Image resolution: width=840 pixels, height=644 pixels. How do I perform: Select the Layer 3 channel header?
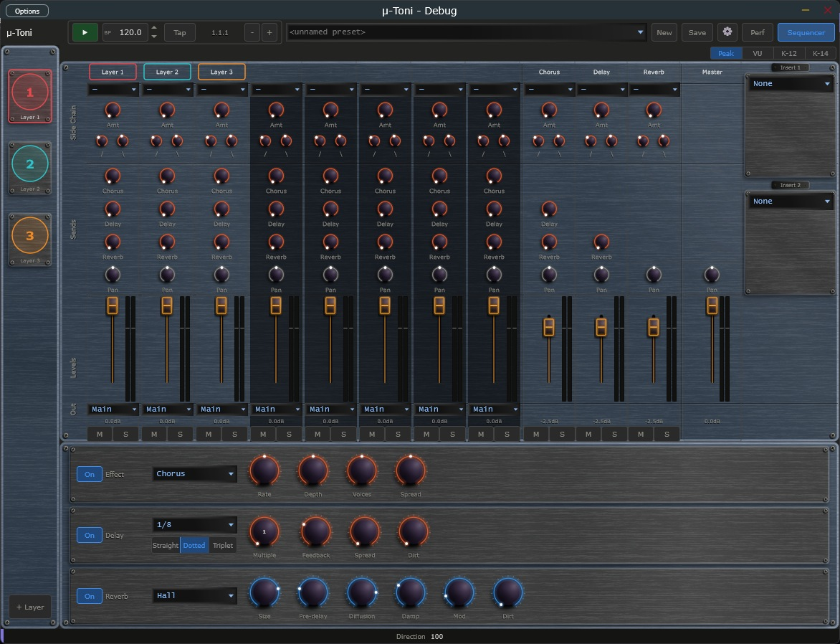click(x=221, y=72)
